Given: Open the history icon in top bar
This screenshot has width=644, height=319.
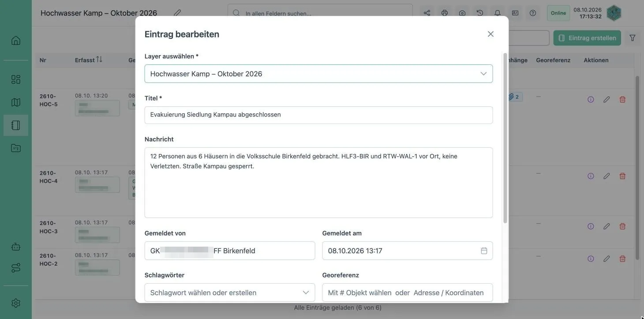Looking at the screenshot, I should (480, 13).
